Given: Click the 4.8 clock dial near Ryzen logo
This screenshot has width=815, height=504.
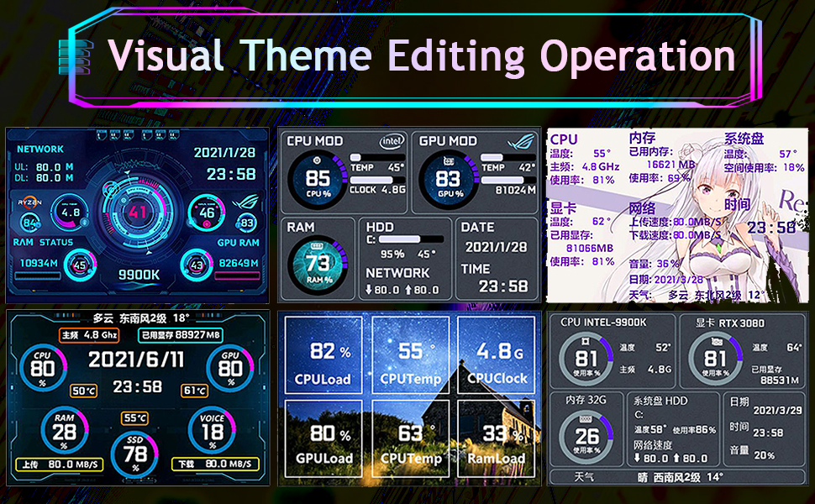Looking at the screenshot, I should (71, 213).
